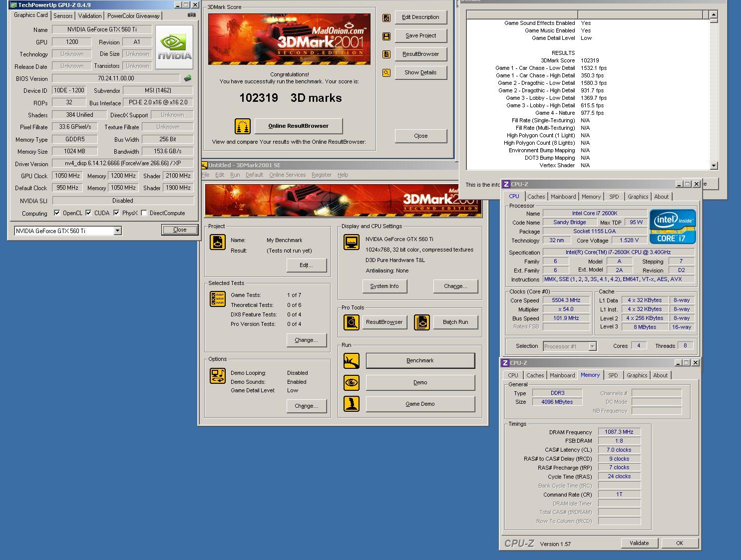This screenshot has height=560, width=741.
Task: Click scroll down arrow in Details results list
Action: [x=714, y=166]
